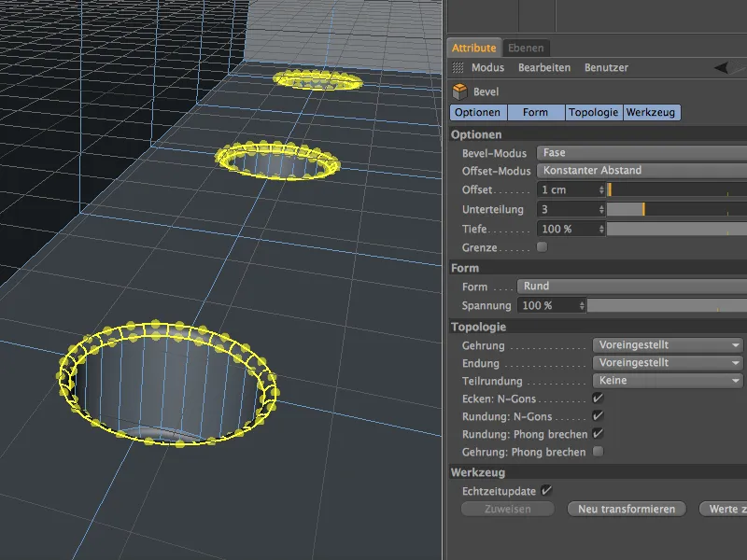The width and height of the screenshot is (747, 560).
Task: Click the Werte zurücksetzen button
Action: click(x=723, y=509)
